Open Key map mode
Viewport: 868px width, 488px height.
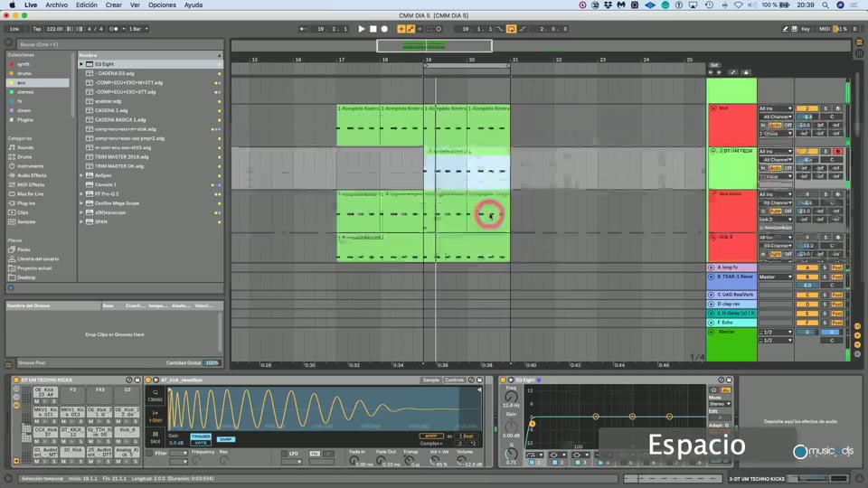806,29
